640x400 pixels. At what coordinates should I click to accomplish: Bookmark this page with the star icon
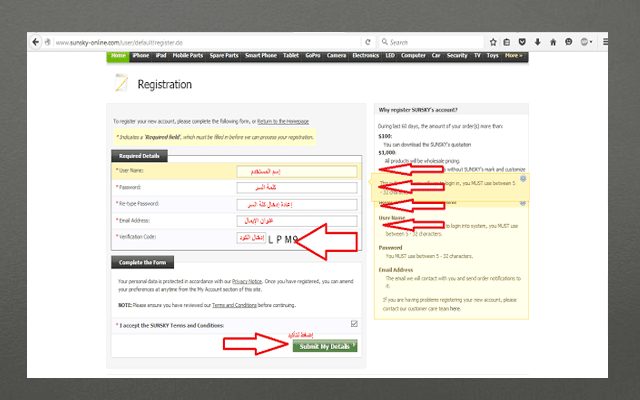click(x=493, y=42)
